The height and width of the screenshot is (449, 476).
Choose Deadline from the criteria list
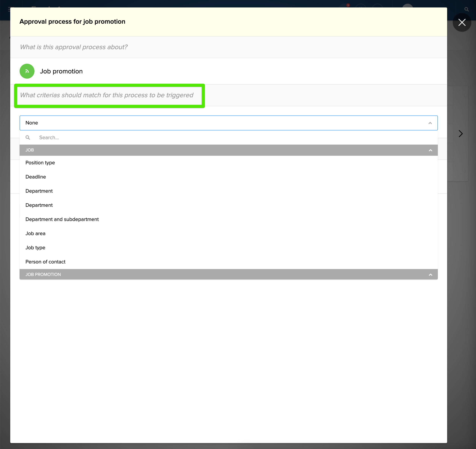click(36, 177)
